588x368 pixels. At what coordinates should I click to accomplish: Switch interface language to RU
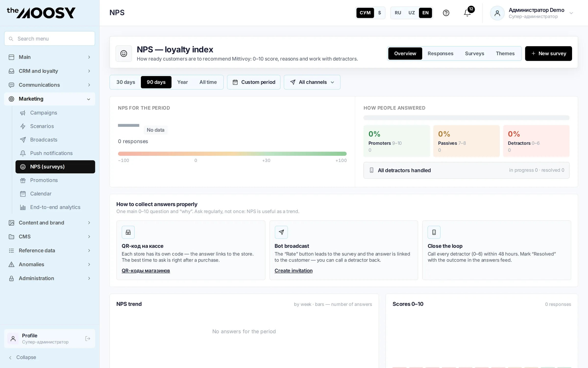click(398, 13)
